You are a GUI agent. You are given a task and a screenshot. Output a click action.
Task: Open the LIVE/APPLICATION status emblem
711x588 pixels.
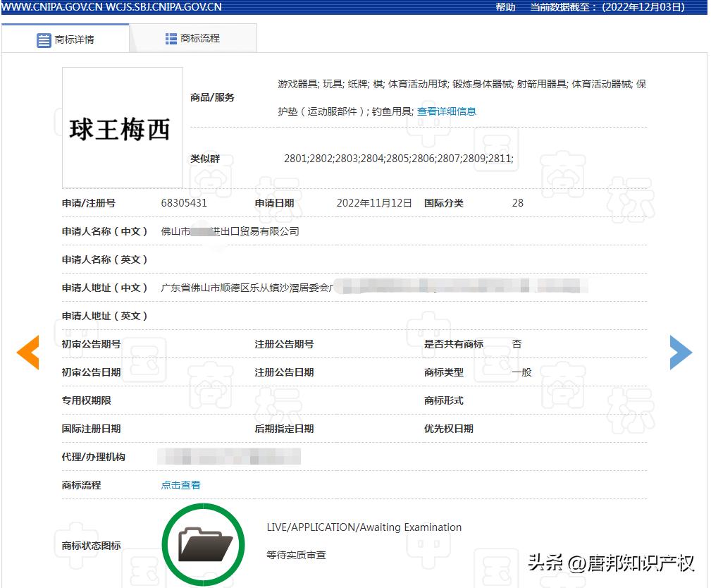pos(364,527)
